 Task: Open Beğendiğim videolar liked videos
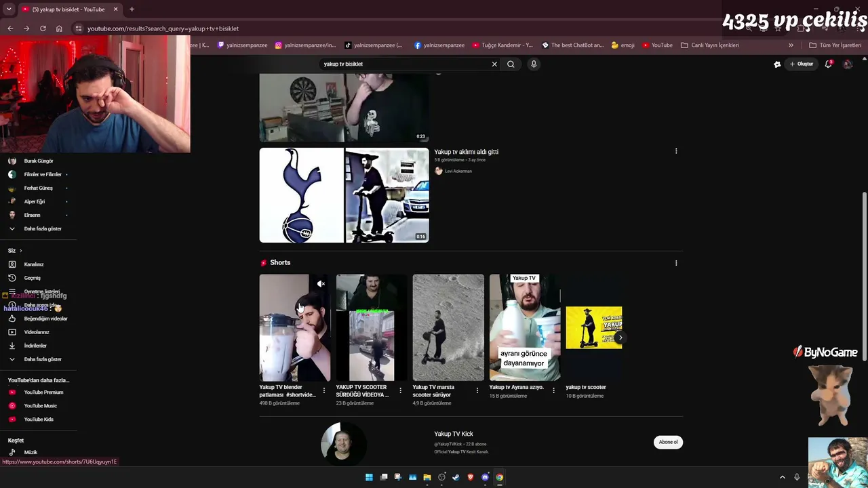tap(38, 319)
